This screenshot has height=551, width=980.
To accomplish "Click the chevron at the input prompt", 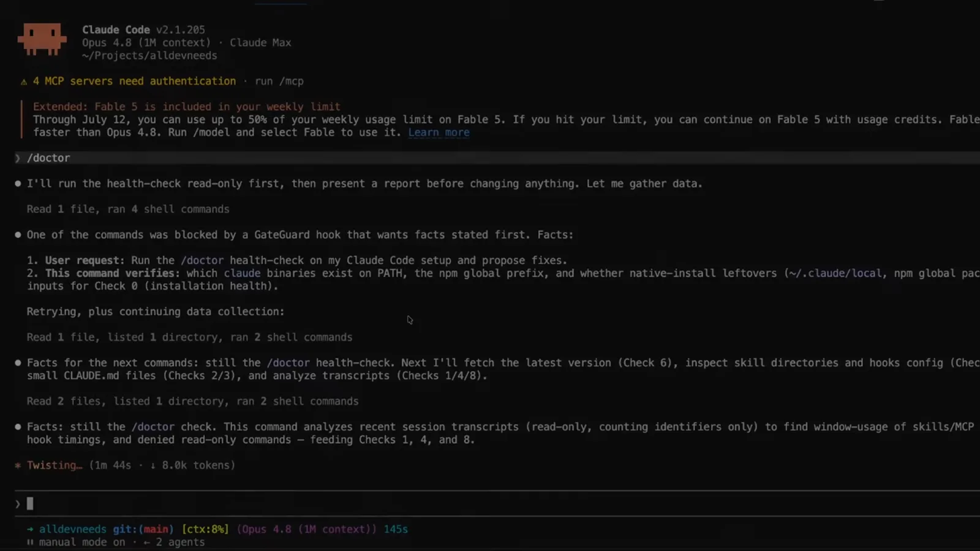I will pyautogui.click(x=17, y=504).
